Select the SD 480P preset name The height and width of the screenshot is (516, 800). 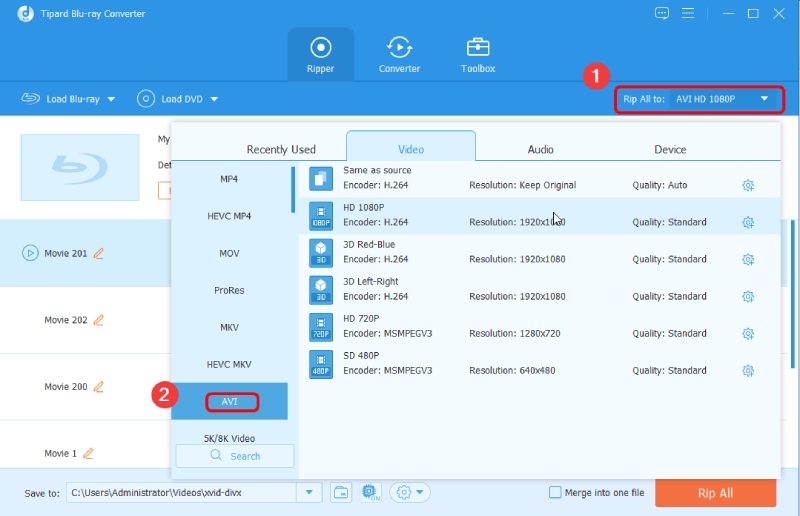361,356
